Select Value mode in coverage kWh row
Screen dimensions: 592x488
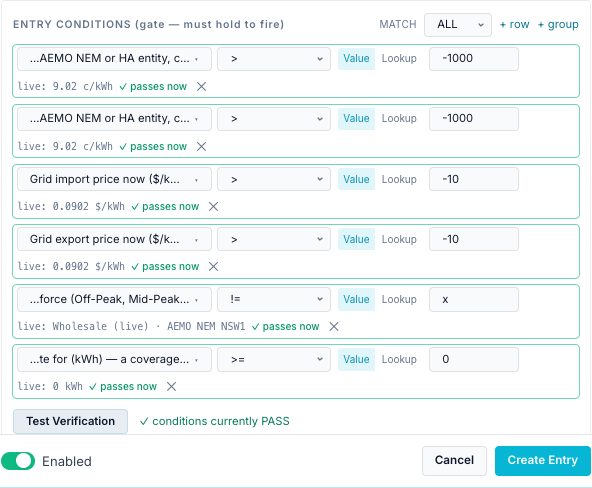[356, 360]
